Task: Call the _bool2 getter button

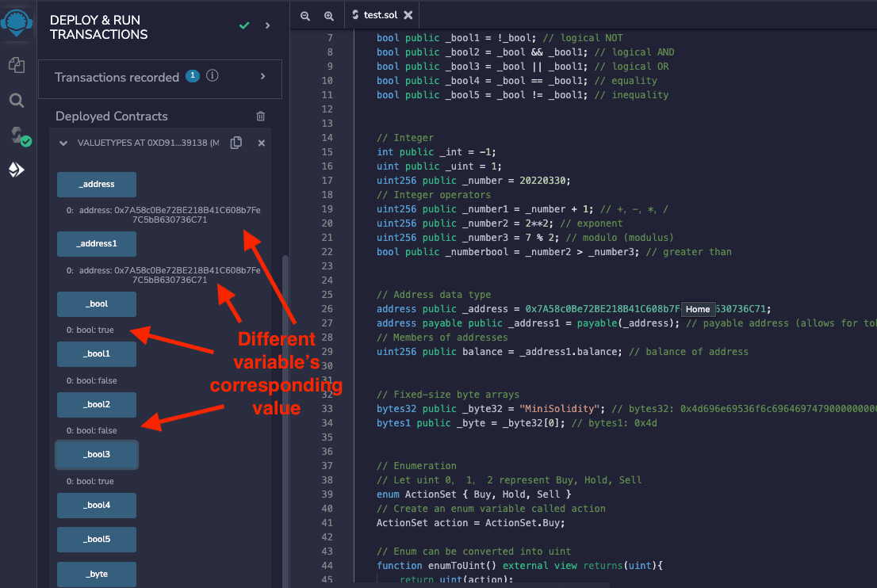Action: pos(97,405)
